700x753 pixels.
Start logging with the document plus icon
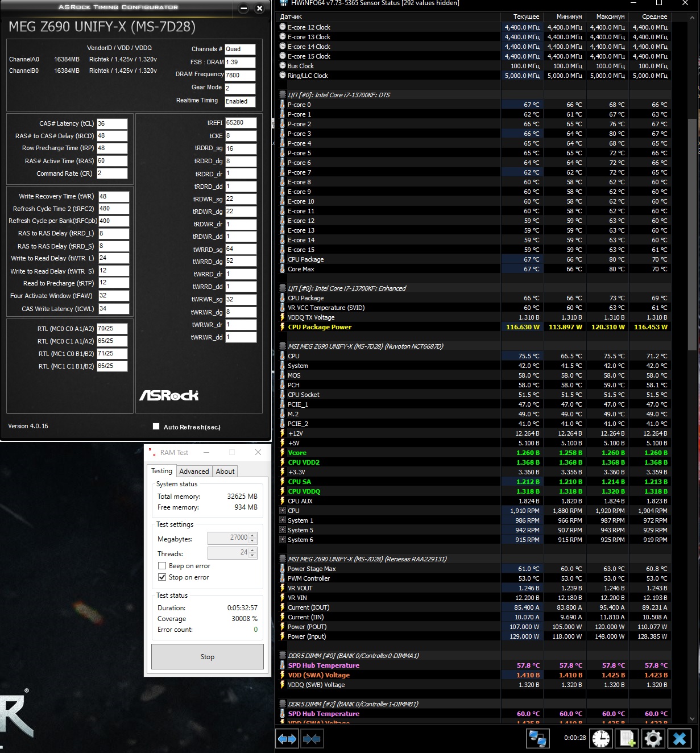(627, 739)
